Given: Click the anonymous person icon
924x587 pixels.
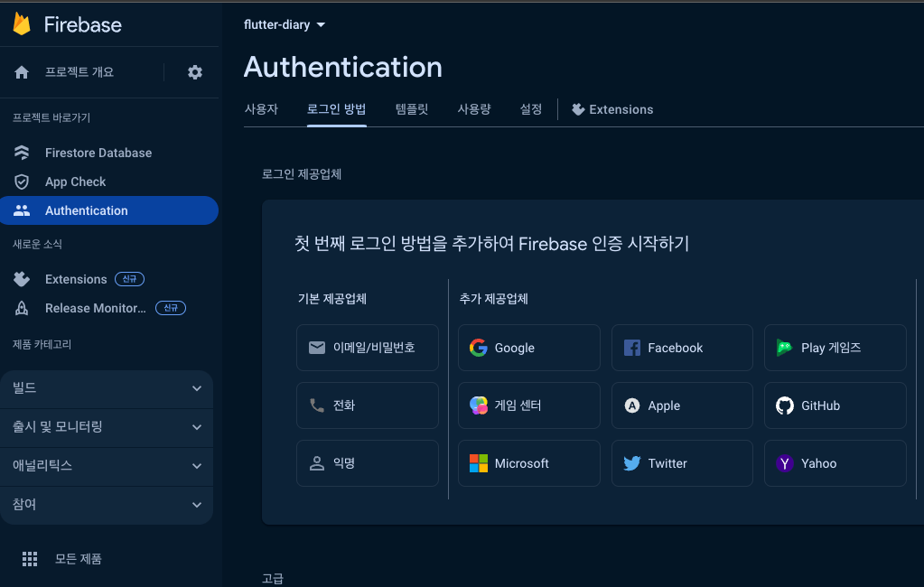Looking at the screenshot, I should click(x=317, y=463).
